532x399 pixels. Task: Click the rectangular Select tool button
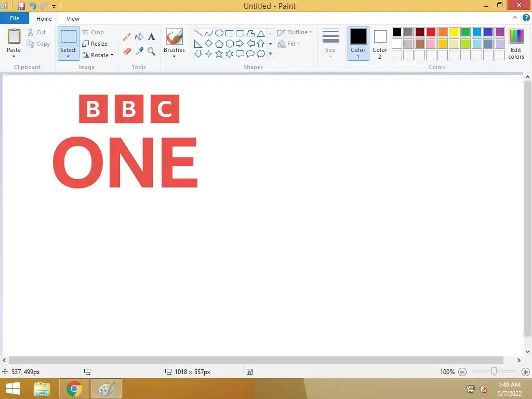coord(68,37)
